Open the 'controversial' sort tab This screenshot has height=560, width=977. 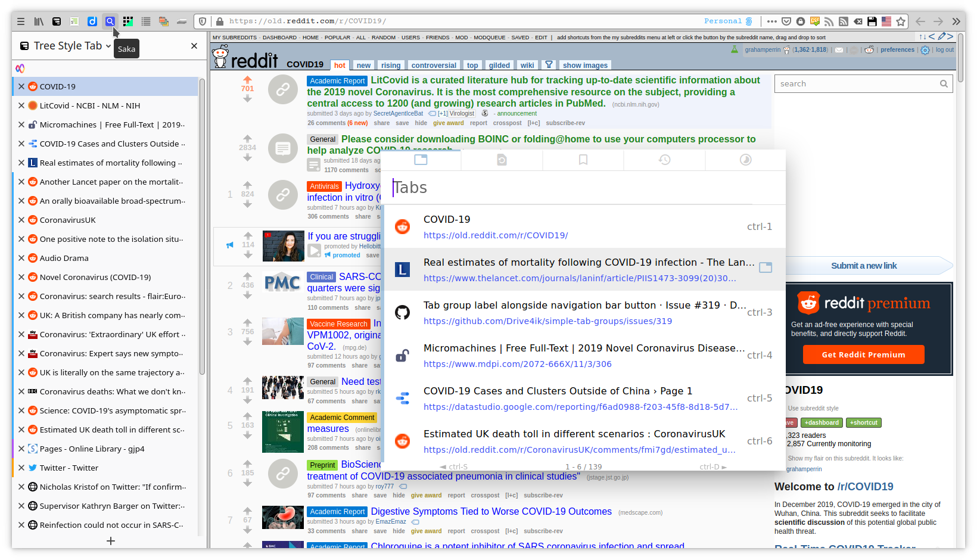tap(434, 66)
